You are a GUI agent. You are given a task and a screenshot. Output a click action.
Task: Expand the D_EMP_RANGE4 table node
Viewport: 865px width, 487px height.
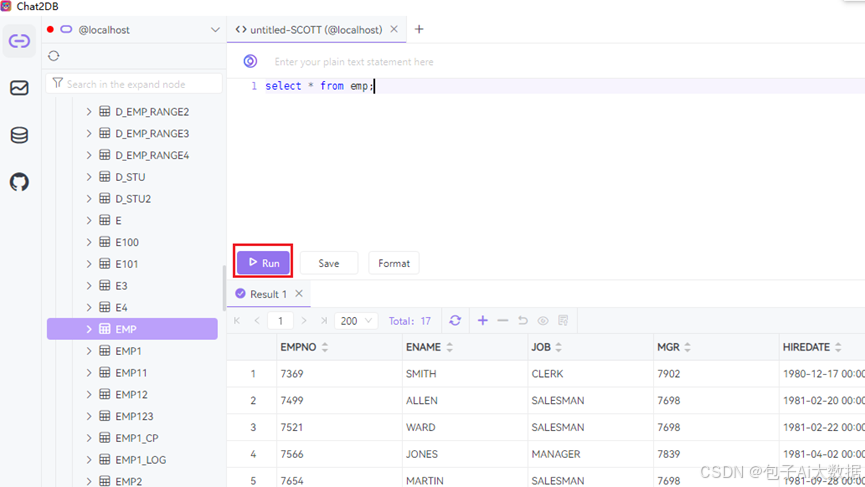coord(89,155)
